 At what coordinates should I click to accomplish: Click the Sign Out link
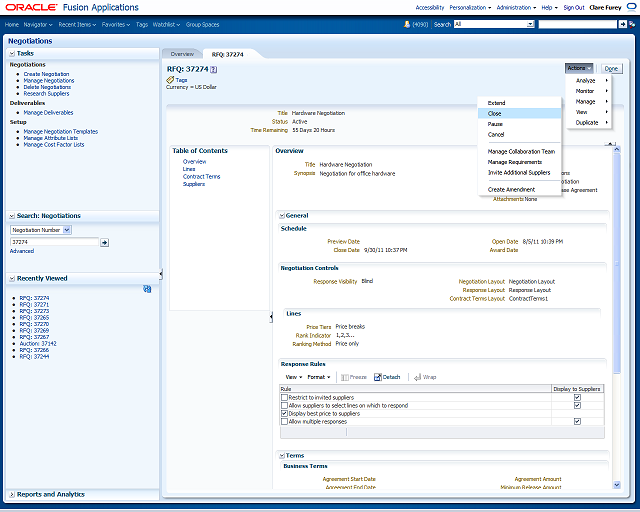click(574, 8)
